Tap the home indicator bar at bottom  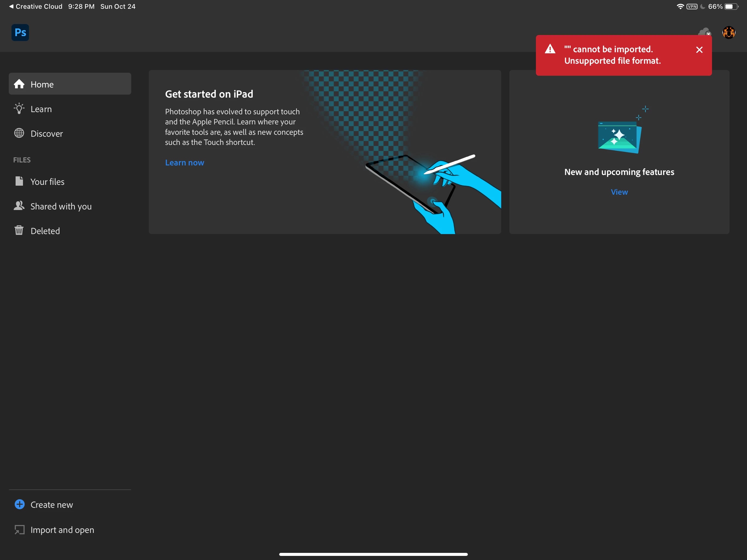(x=373, y=554)
